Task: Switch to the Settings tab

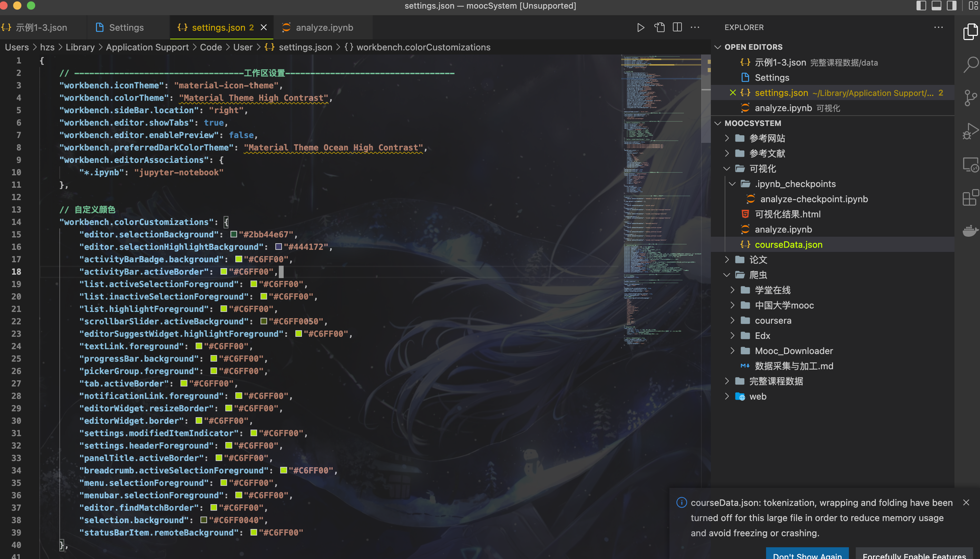Action: [x=126, y=28]
